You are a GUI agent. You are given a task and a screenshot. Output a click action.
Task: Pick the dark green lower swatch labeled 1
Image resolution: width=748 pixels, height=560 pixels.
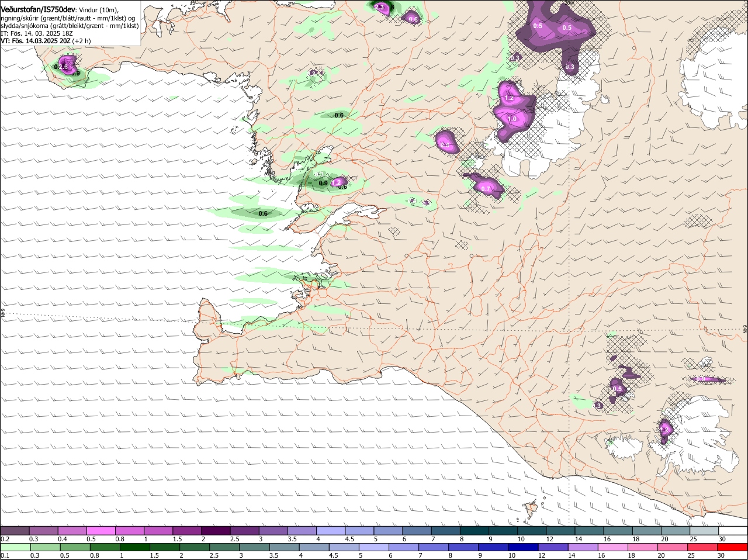pos(134,547)
